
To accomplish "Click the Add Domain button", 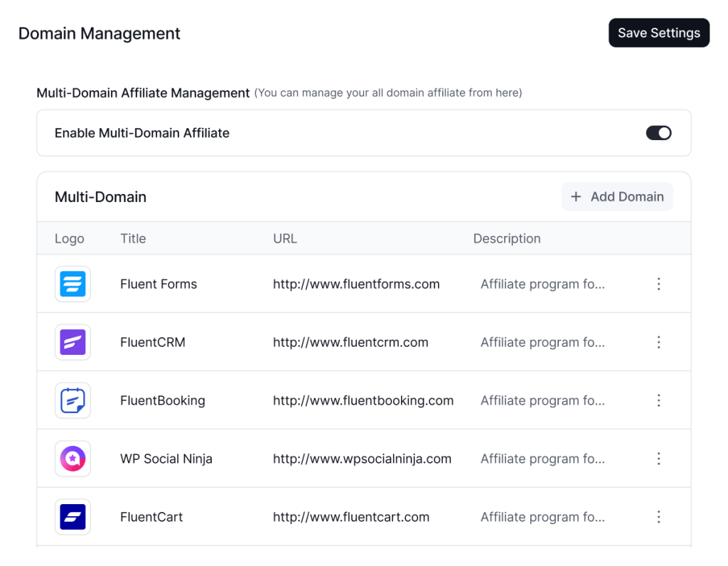I will click(617, 197).
